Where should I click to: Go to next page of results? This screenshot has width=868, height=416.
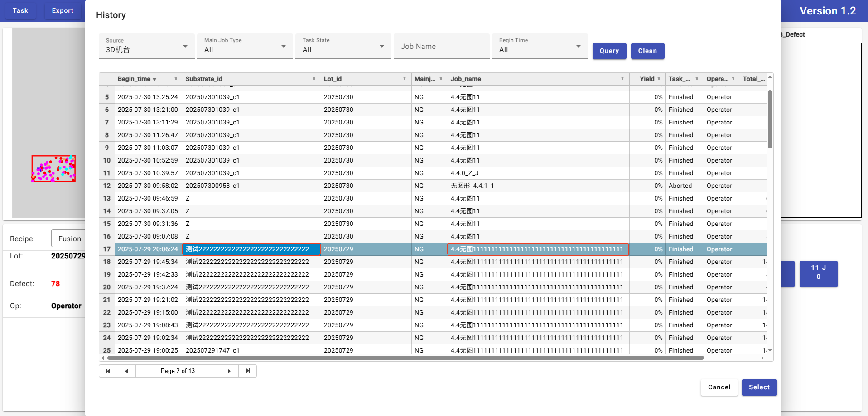[229, 371]
